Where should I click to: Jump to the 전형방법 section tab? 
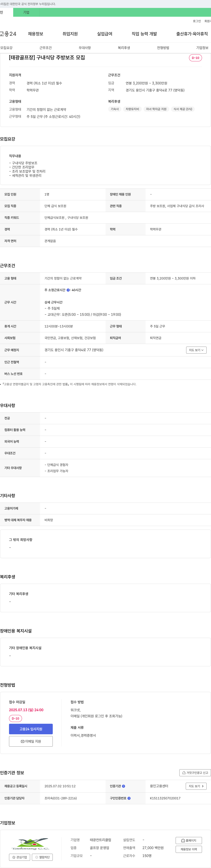coord(163,48)
